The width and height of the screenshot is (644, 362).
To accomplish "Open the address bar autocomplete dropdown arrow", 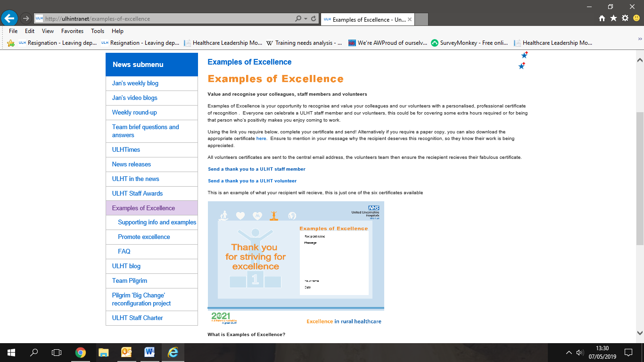I will pyautogui.click(x=305, y=19).
